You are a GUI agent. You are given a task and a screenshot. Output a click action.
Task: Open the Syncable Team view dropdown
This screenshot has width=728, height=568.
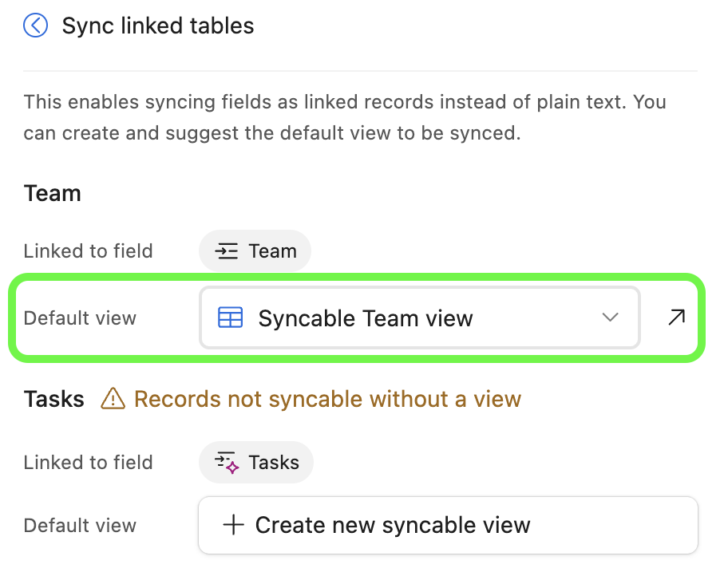tap(420, 318)
